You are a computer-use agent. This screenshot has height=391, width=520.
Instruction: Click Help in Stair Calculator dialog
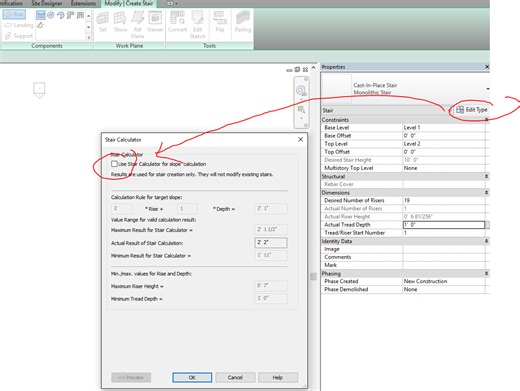pyautogui.click(x=278, y=377)
